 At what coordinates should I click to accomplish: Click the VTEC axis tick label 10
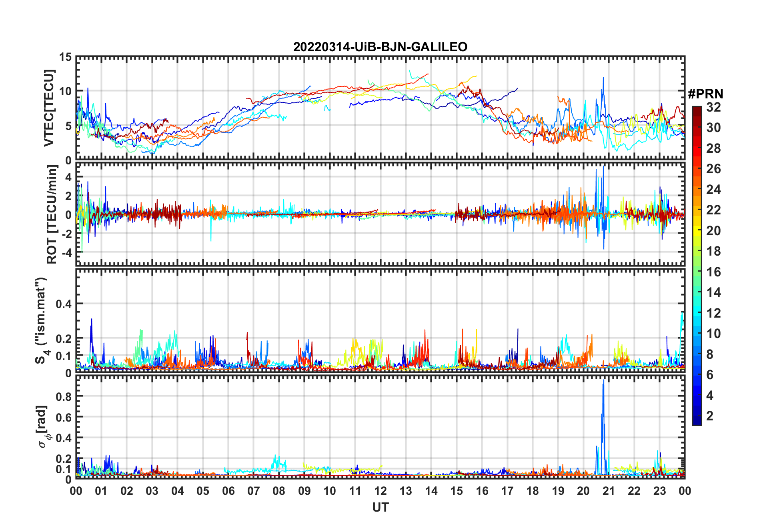click(x=65, y=91)
